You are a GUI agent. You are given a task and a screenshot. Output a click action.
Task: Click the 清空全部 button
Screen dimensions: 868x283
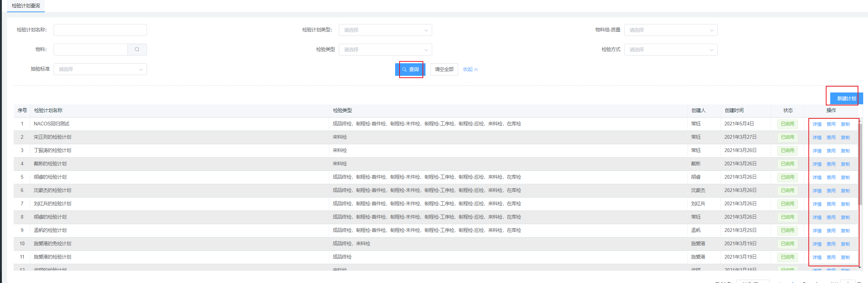(444, 70)
